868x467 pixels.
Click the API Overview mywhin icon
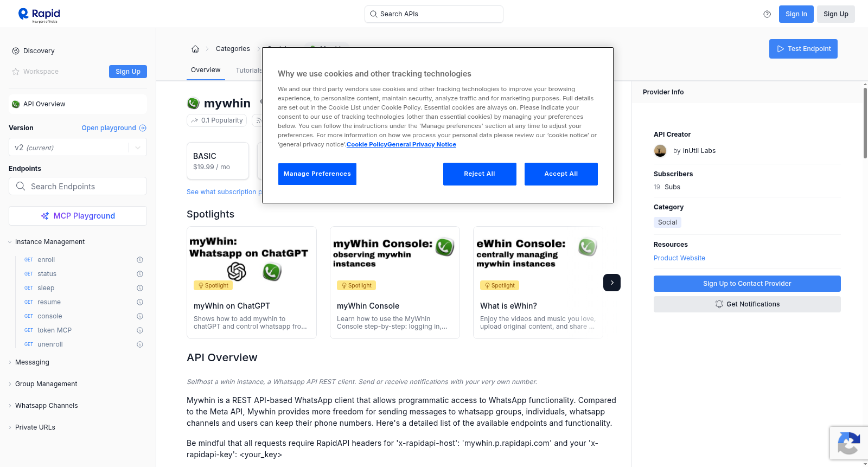[x=16, y=104]
